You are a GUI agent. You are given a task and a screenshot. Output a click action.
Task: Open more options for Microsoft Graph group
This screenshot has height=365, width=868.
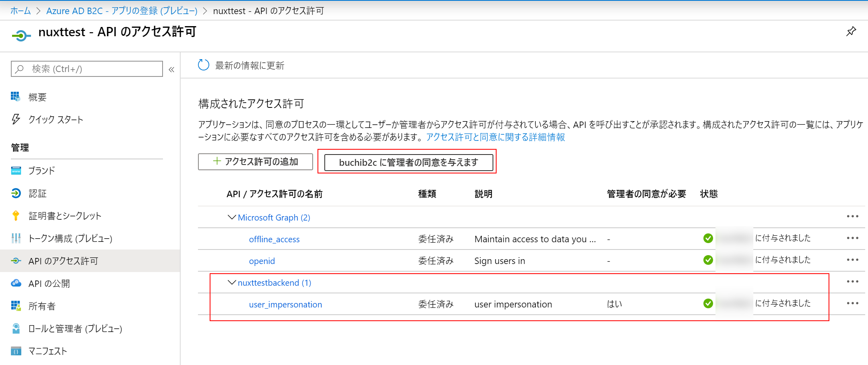click(x=852, y=217)
